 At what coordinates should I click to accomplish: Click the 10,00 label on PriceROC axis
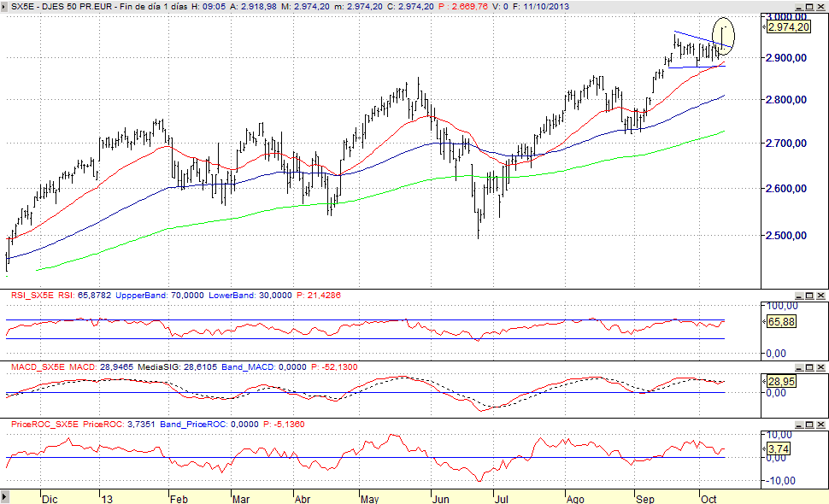(x=779, y=435)
